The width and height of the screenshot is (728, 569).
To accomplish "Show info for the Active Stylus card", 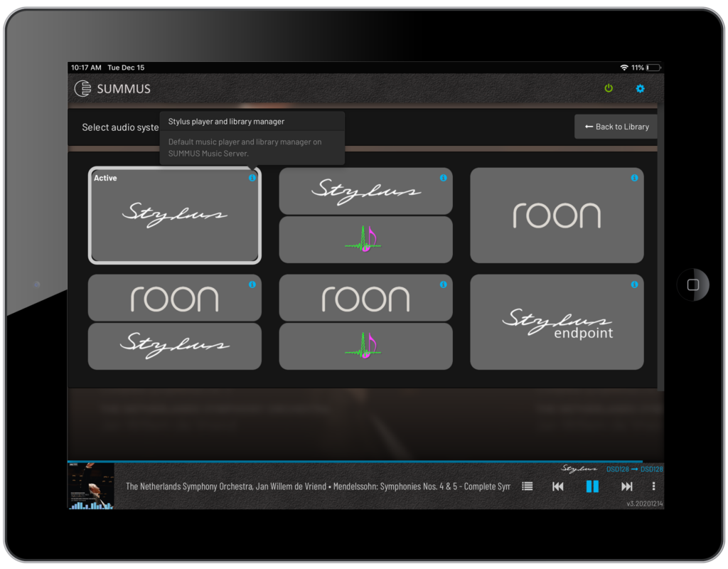I will click(252, 178).
